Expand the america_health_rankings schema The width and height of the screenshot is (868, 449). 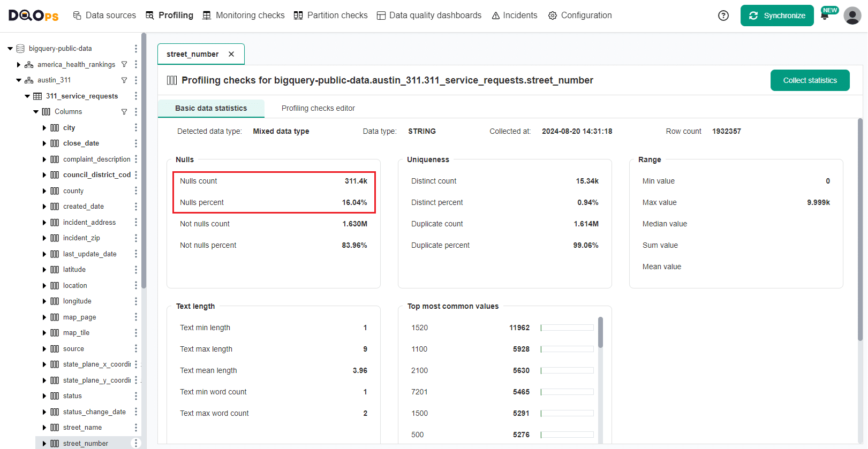coord(19,65)
